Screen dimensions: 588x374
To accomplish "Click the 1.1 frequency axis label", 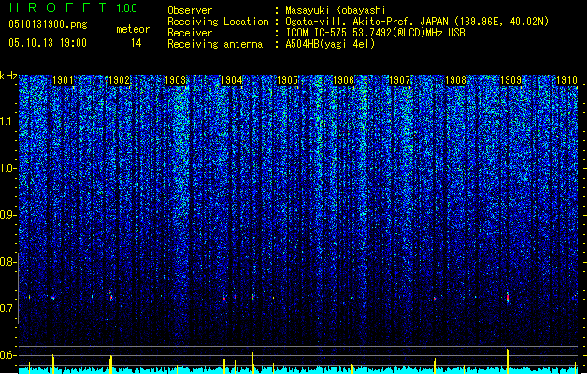I will 8,122.
